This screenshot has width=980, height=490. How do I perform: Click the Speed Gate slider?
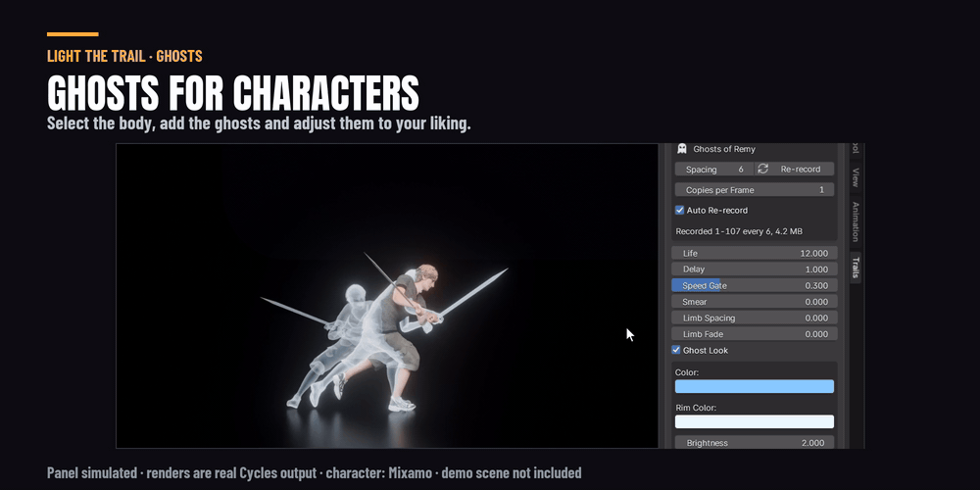pos(755,285)
